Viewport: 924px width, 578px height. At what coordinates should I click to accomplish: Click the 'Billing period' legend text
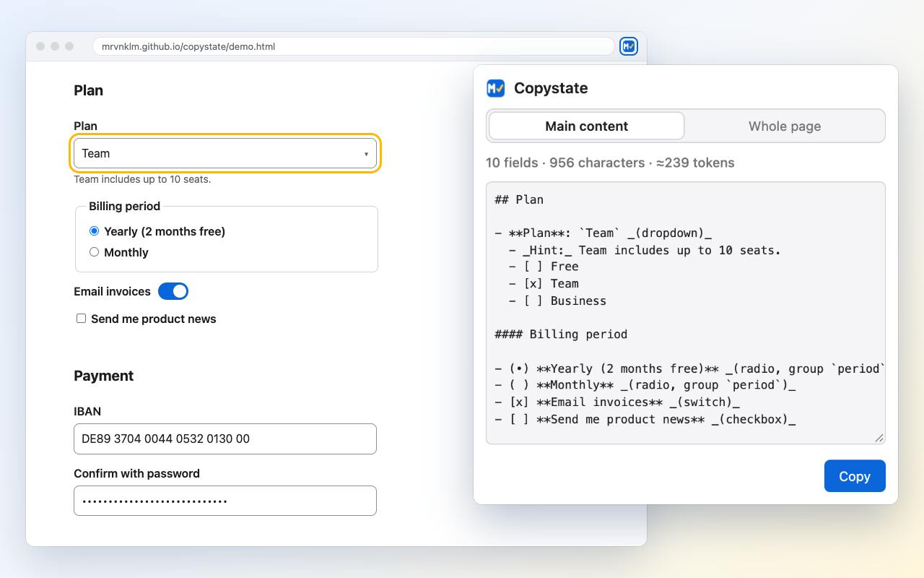(124, 206)
